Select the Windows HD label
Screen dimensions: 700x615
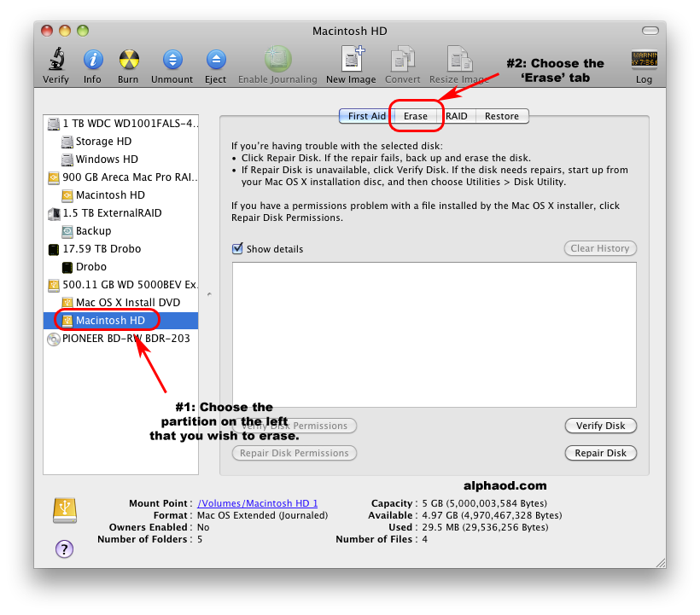pos(107,160)
